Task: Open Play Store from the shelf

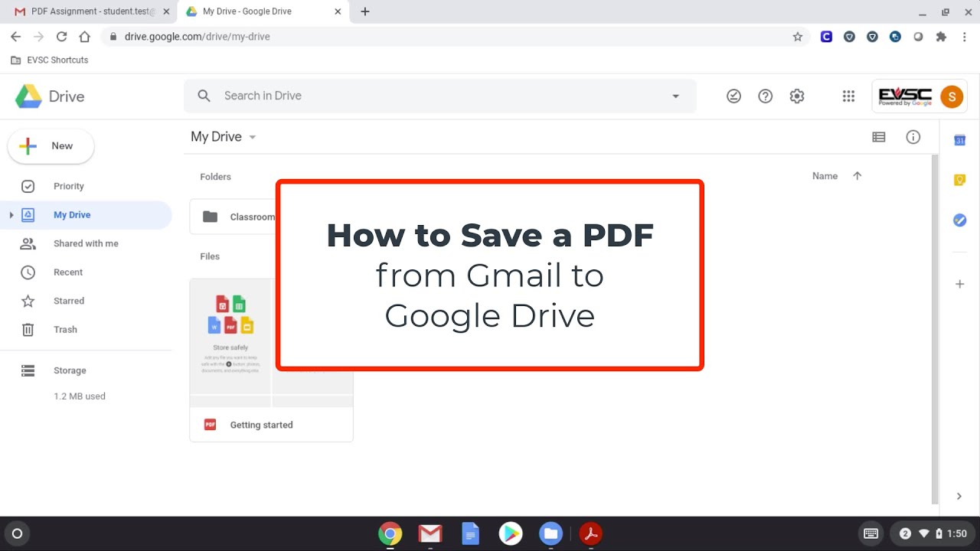Action: [511, 533]
